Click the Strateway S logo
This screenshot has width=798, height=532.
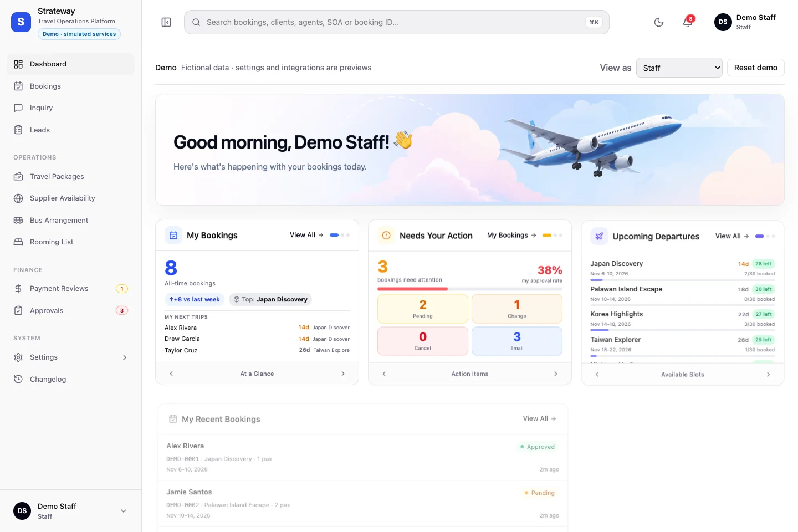(21, 22)
